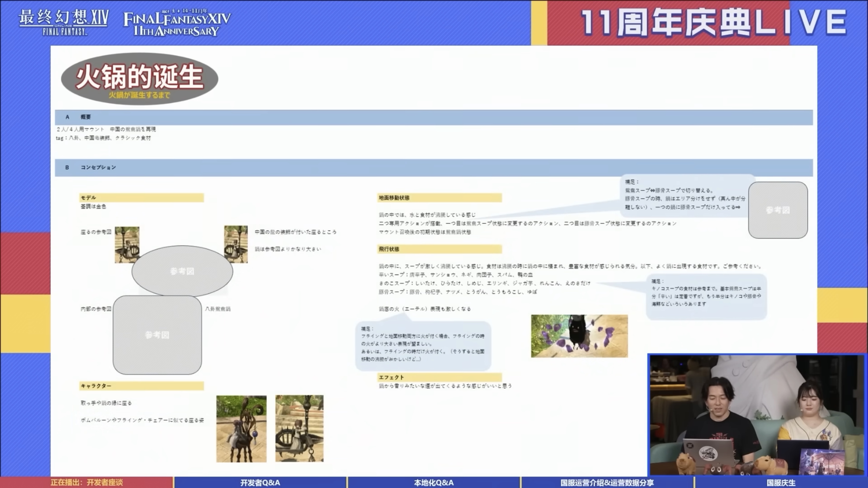The height and width of the screenshot is (488, 868).
Task: Click the top-right 参考図 placeholder box
Action: pos(778,210)
